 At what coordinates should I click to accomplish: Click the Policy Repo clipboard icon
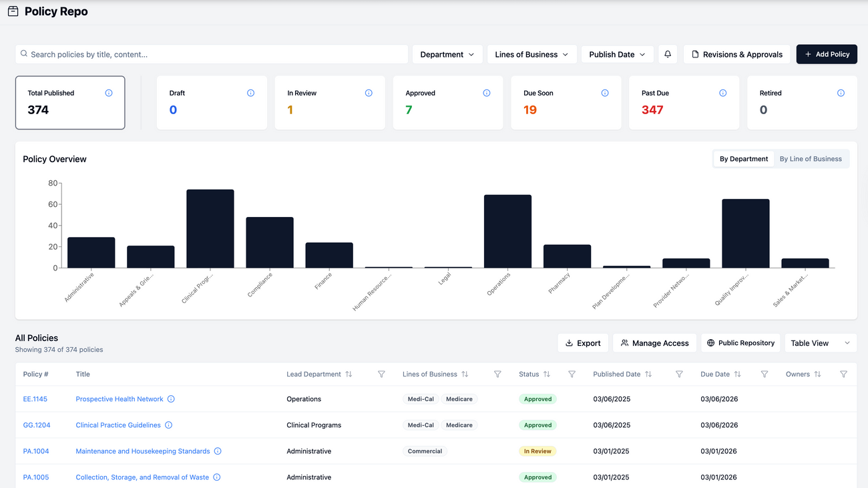pyautogui.click(x=13, y=11)
